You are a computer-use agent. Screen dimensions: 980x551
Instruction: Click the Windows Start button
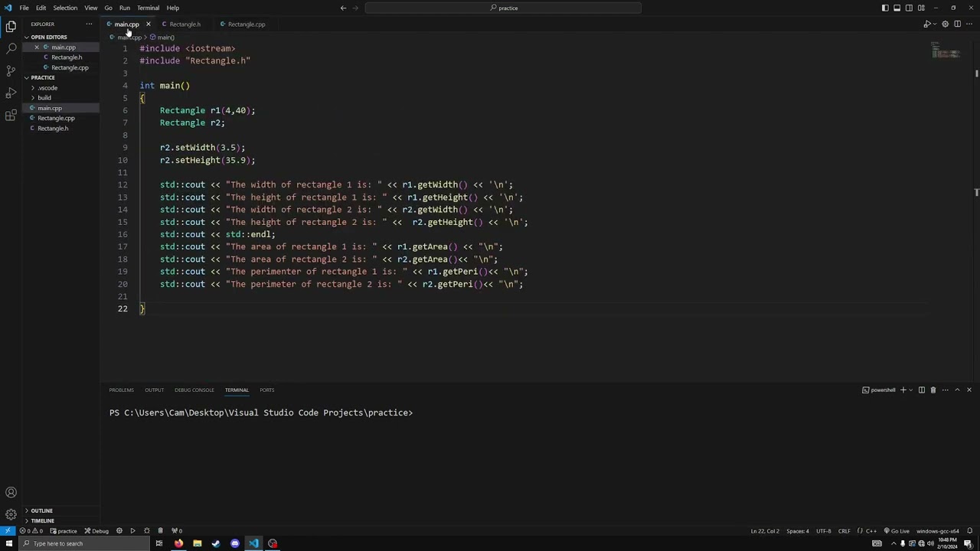pos(8,543)
